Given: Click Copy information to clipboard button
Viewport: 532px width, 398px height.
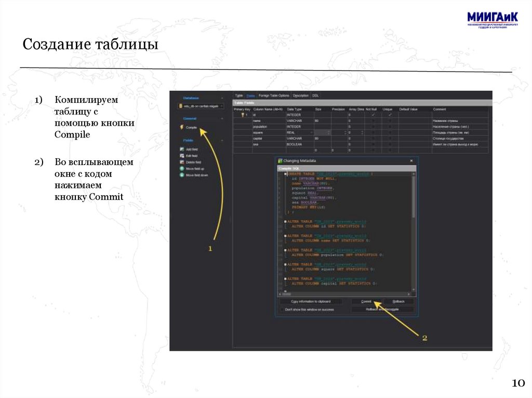Looking at the screenshot, I should (x=310, y=301).
